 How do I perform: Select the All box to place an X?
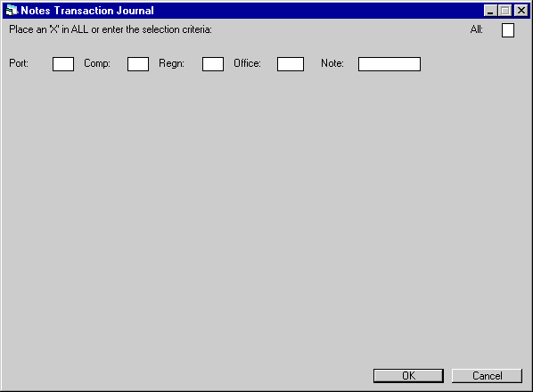click(x=508, y=30)
